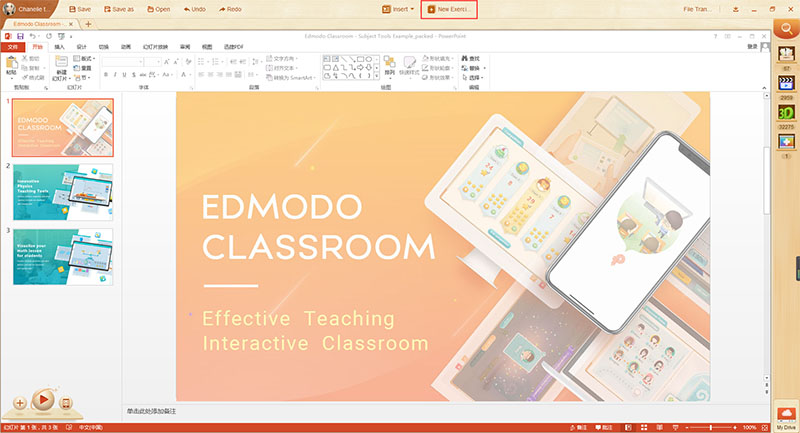Open the blue video clapperboard resource icon
Image resolution: width=800 pixels, height=433 pixels.
[786, 83]
